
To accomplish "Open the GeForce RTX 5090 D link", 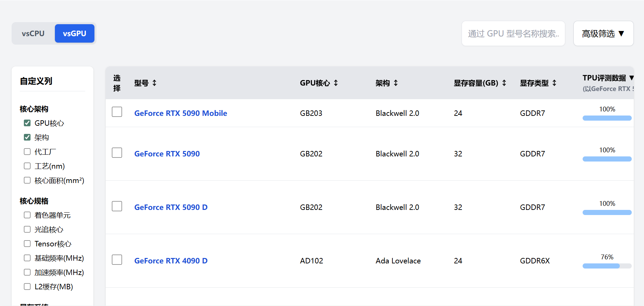I will coord(171,207).
